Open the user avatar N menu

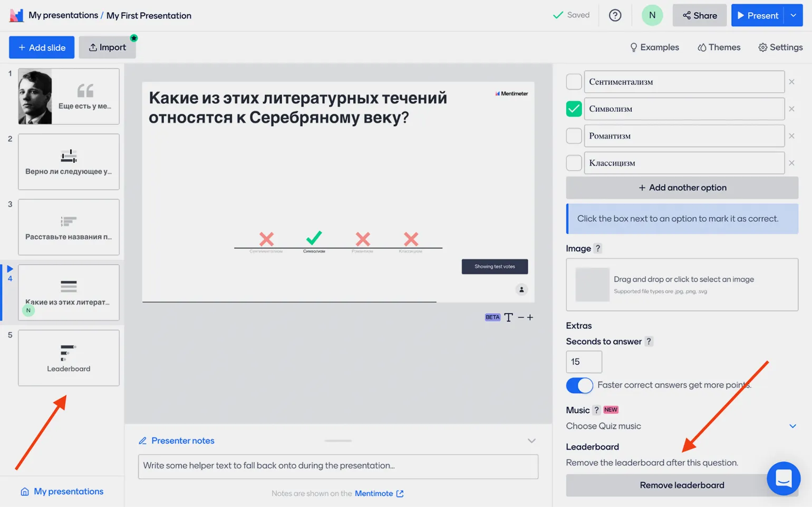click(x=652, y=15)
